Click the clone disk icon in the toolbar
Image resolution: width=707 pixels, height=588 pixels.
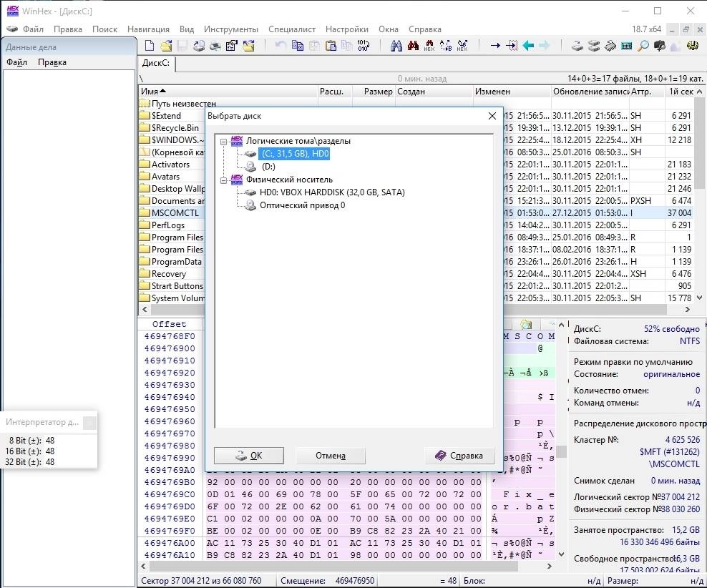pyautogui.click(x=577, y=46)
